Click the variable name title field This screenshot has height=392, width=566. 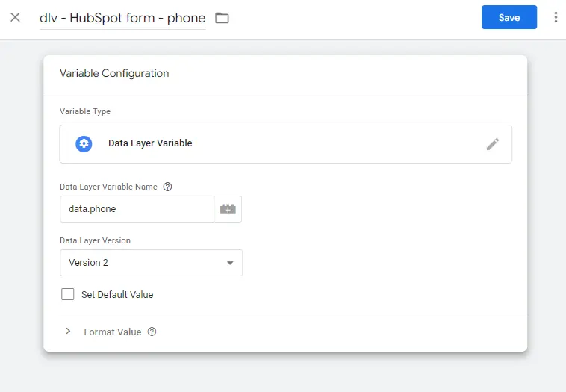click(122, 18)
